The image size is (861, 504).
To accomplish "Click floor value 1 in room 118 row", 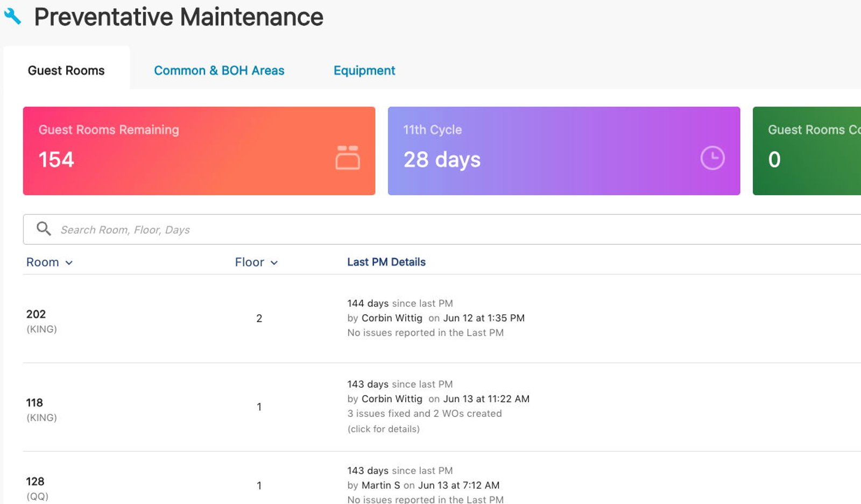I will tap(259, 407).
